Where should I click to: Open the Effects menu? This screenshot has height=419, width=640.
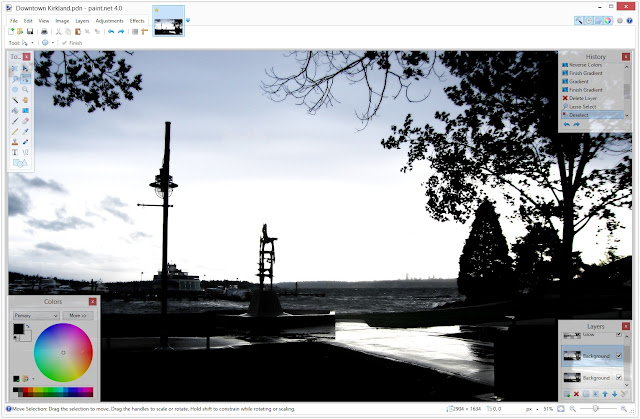[137, 21]
